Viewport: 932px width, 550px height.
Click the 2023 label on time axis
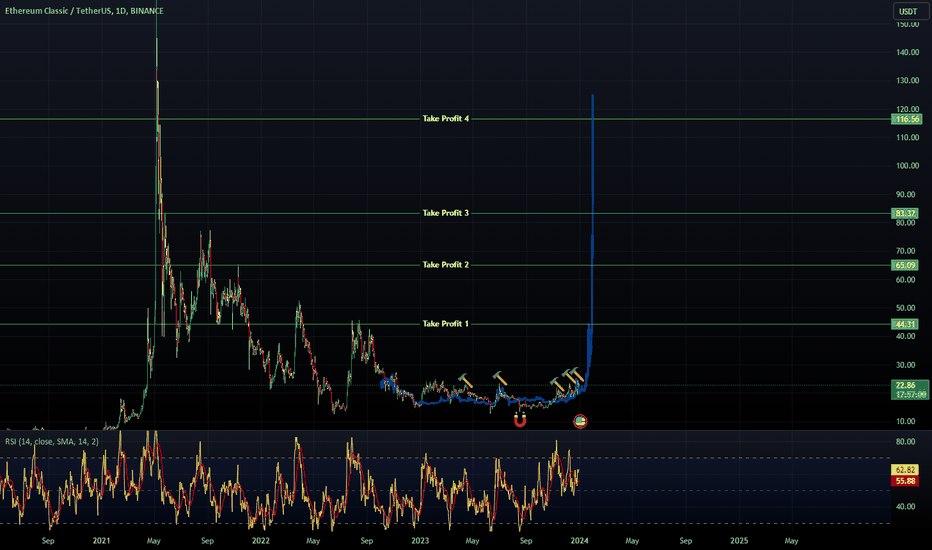point(420,540)
